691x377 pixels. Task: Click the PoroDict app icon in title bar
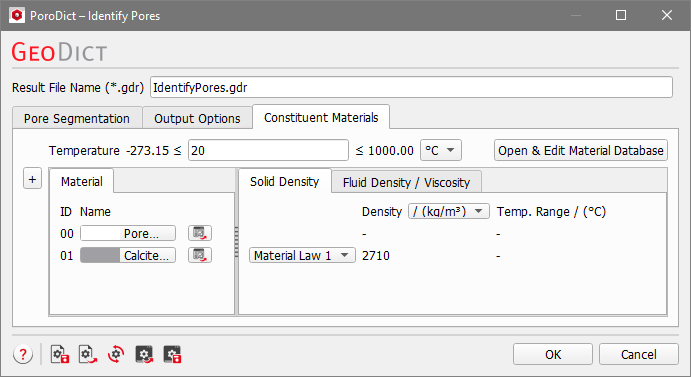[x=17, y=15]
